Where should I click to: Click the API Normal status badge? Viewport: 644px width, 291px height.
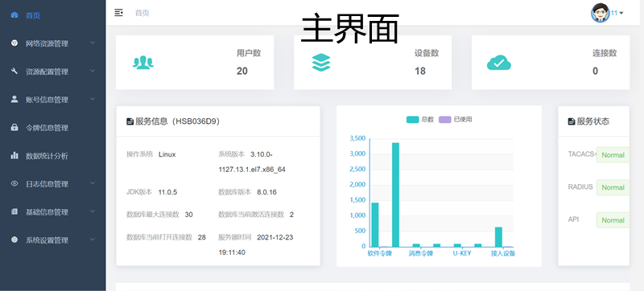(x=613, y=220)
